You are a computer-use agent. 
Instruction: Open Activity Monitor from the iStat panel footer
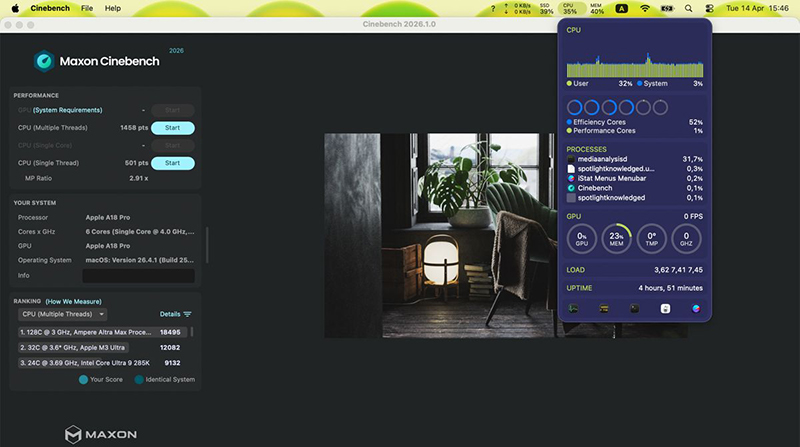tap(575, 309)
